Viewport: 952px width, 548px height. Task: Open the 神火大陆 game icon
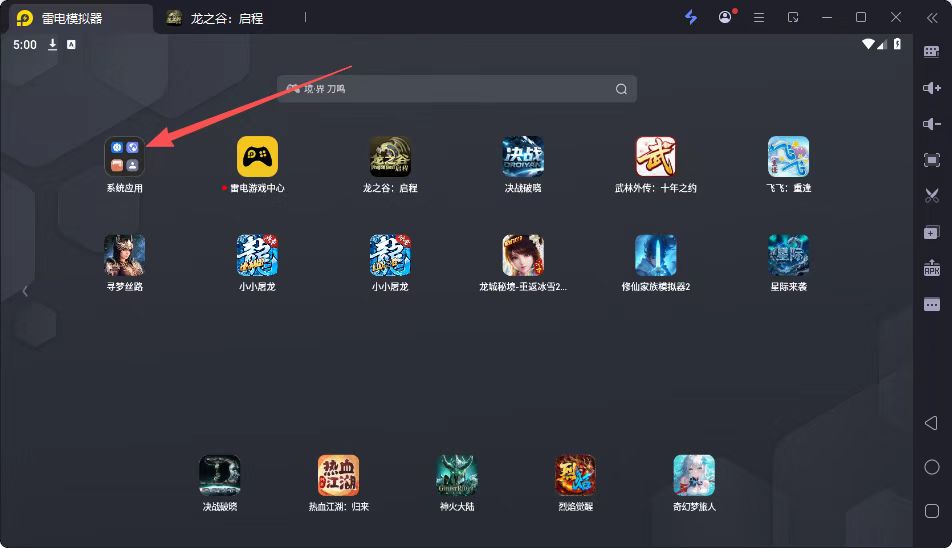(x=457, y=475)
